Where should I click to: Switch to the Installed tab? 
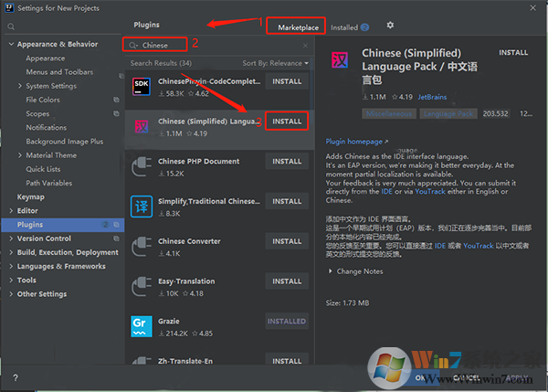click(x=344, y=27)
